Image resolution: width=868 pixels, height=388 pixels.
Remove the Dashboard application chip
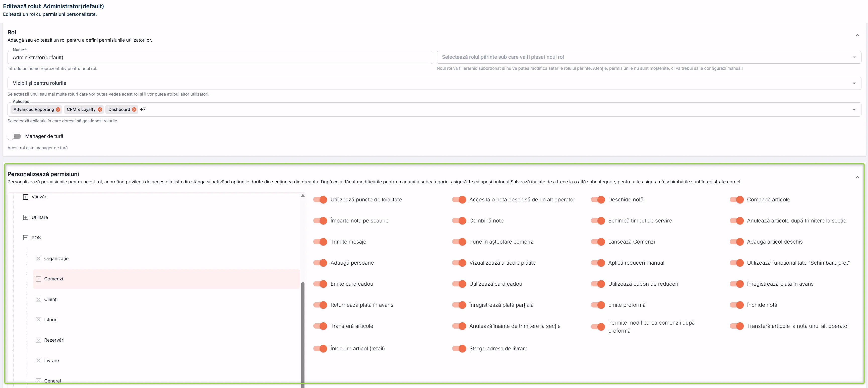pos(134,109)
